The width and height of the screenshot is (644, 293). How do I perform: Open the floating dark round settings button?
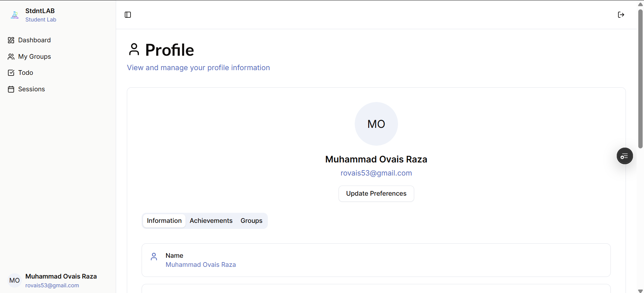pyautogui.click(x=625, y=156)
